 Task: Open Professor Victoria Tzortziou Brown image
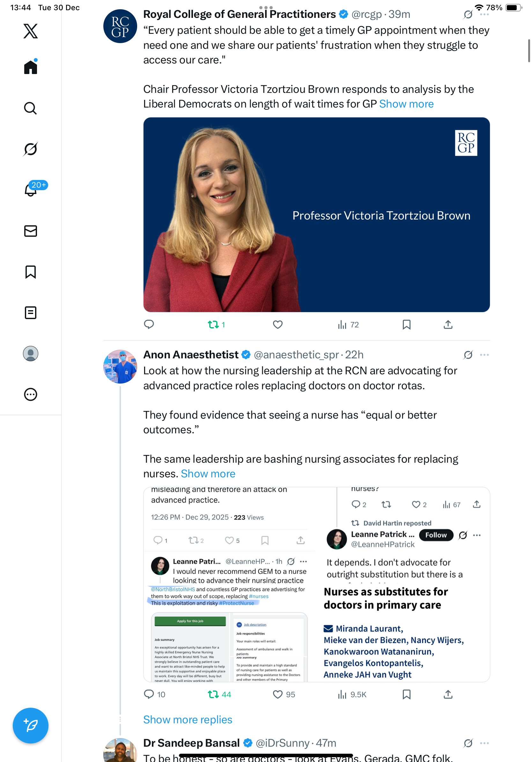tap(316, 215)
